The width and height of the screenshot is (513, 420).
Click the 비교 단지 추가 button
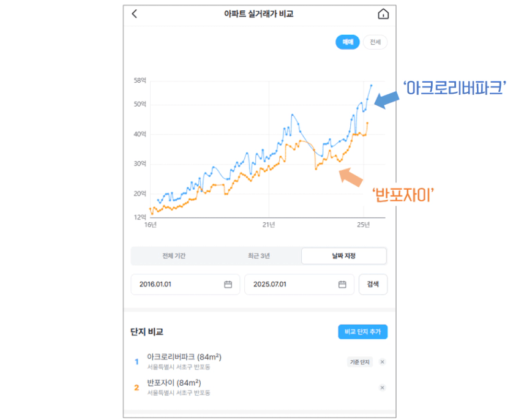[x=362, y=331]
